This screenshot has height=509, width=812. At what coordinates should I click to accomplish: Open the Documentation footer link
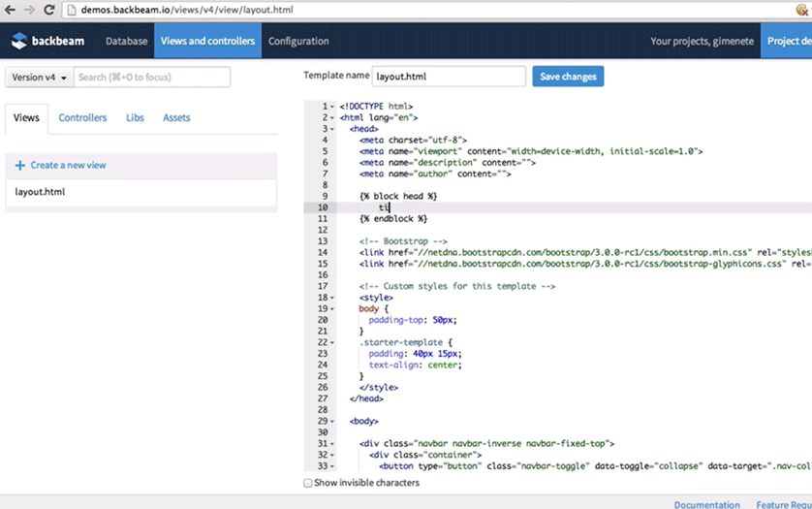pos(707,504)
